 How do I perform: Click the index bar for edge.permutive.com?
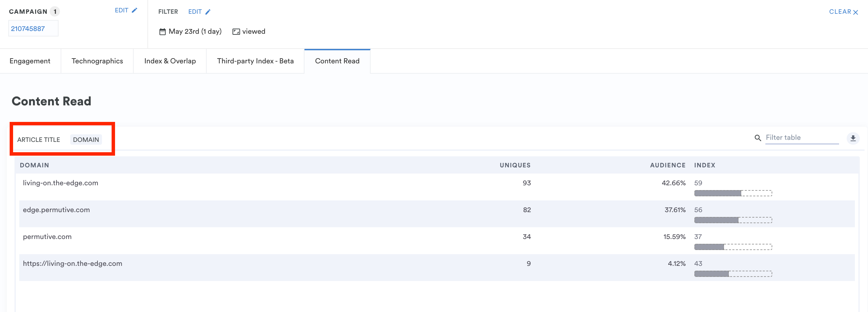point(733,220)
